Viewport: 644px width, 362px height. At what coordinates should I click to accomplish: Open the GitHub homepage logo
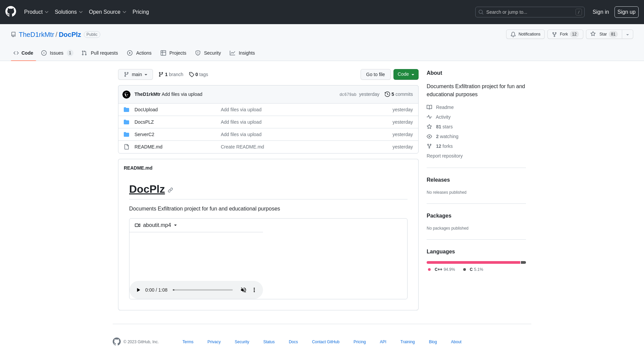click(x=11, y=12)
